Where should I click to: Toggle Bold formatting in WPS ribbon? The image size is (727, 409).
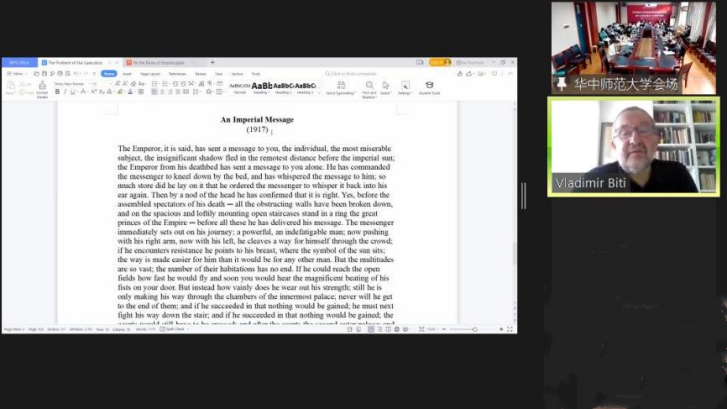click(57, 92)
